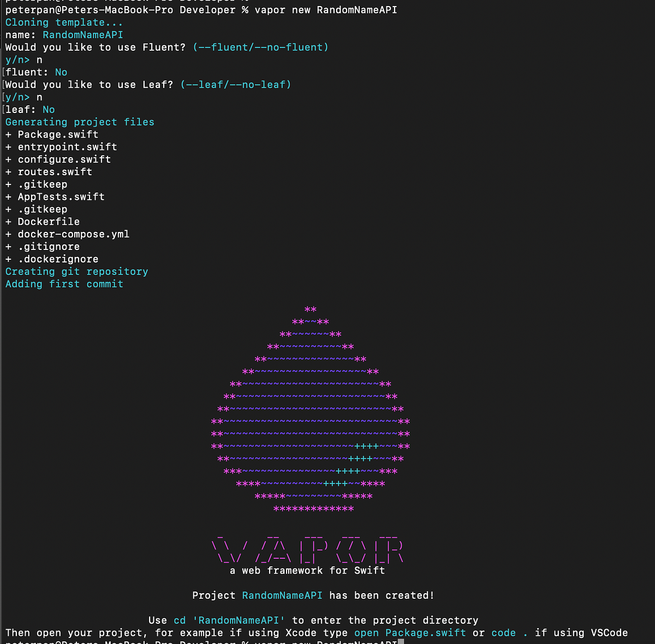Select the Package.swift file entry
This screenshot has width=655, height=644.
coord(57,134)
